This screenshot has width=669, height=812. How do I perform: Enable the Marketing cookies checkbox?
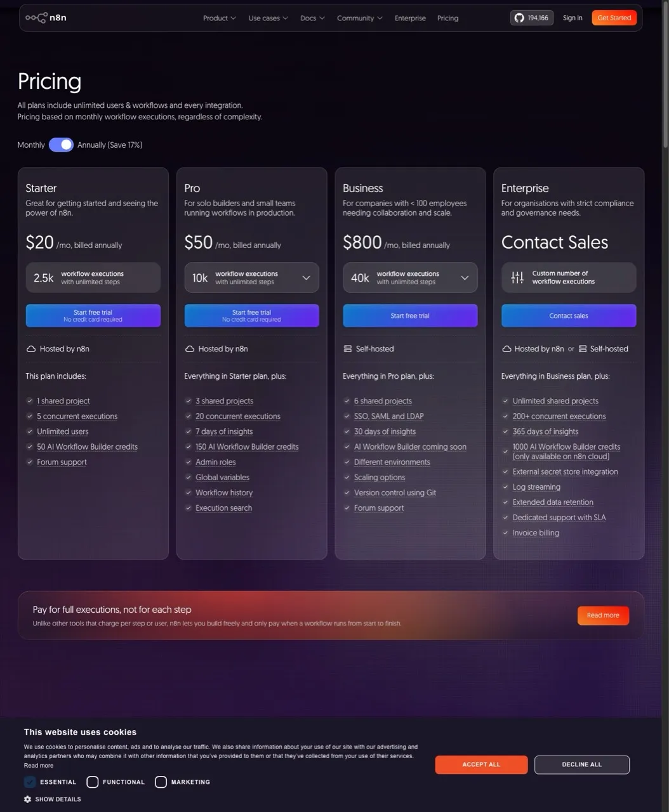161,782
